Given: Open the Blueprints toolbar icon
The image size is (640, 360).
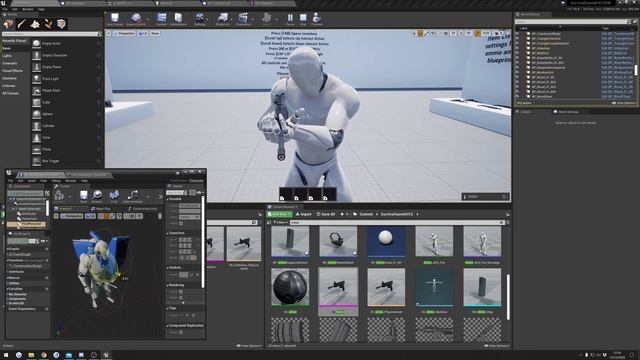Looking at the screenshot, I should click(x=223, y=19).
